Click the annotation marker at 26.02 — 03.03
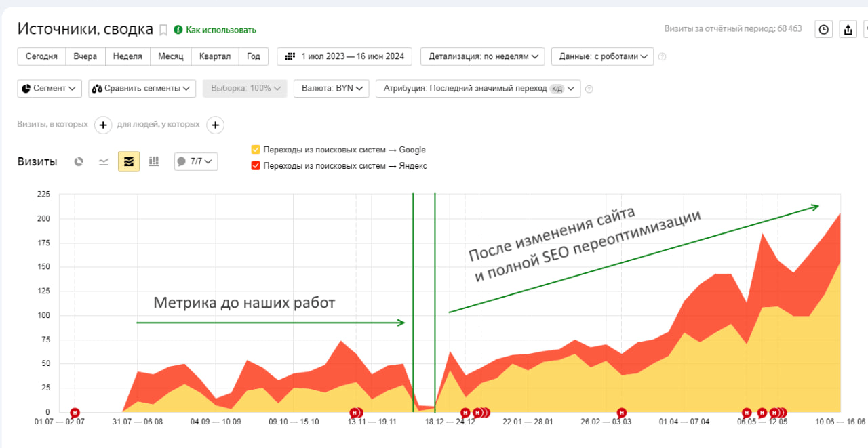 (621, 412)
